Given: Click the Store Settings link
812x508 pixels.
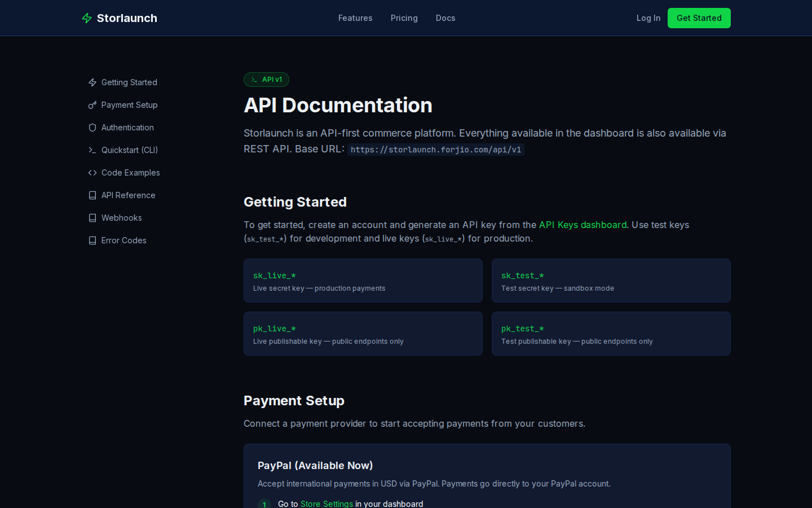Looking at the screenshot, I should tap(327, 504).
